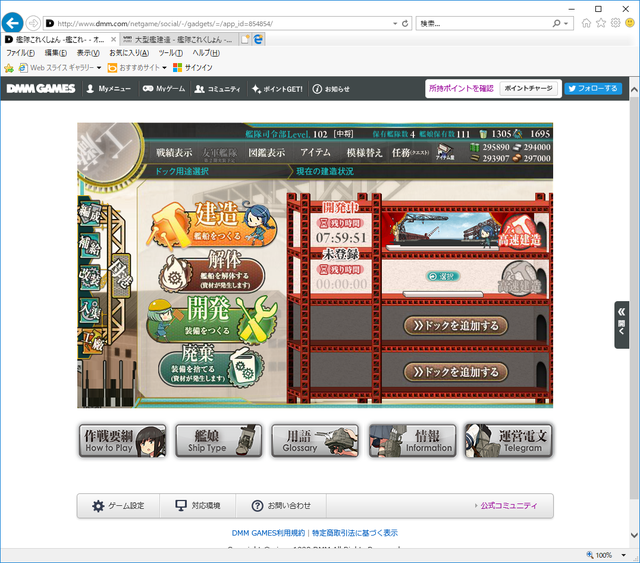This screenshot has height=563, width=640.
Task: Click the add to favorites bar star icon
Action: [9, 68]
